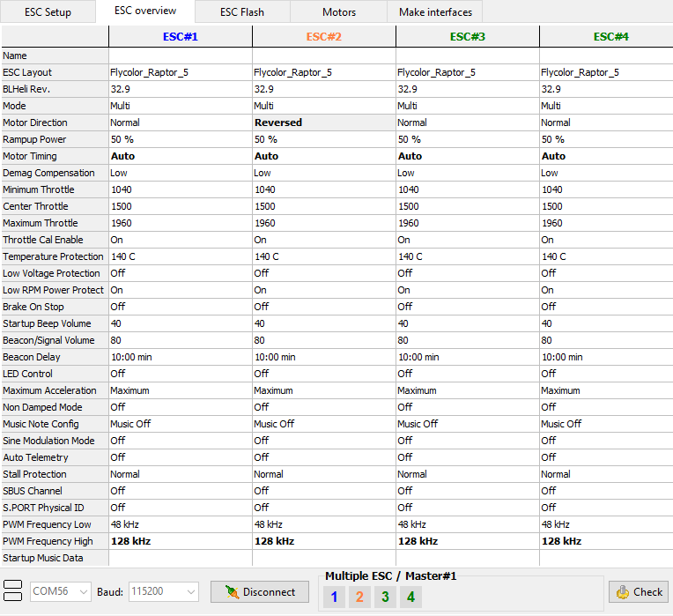
Task: Click ESC#4 Low RPM Power Protect On
Action: pyautogui.click(x=606, y=290)
